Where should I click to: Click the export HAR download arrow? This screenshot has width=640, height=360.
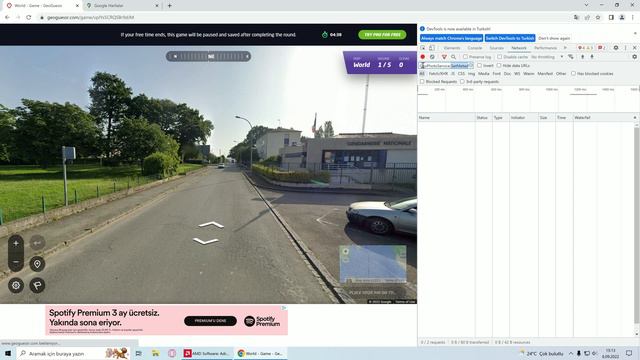[x=592, y=57]
